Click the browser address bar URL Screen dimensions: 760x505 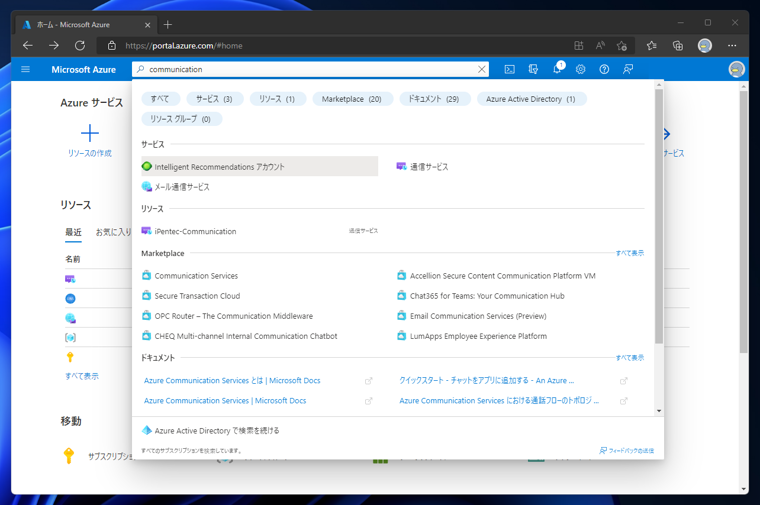click(x=184, y=46)
